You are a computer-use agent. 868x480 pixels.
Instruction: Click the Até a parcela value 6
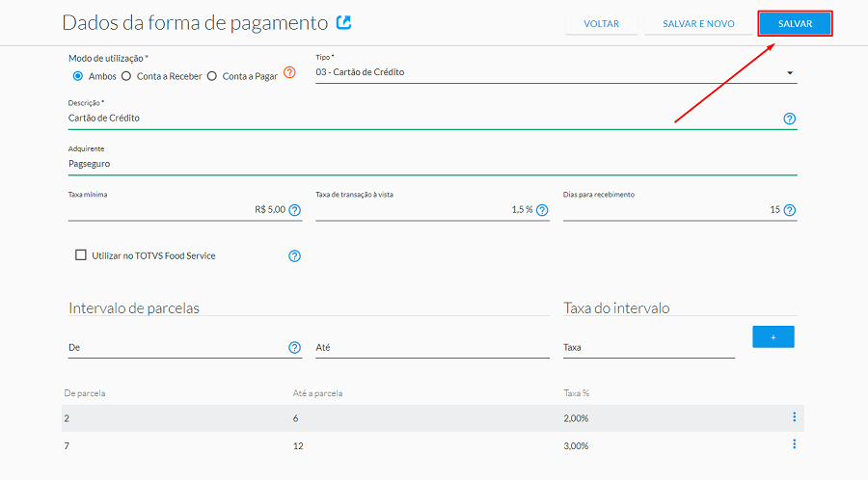point(296,418)
